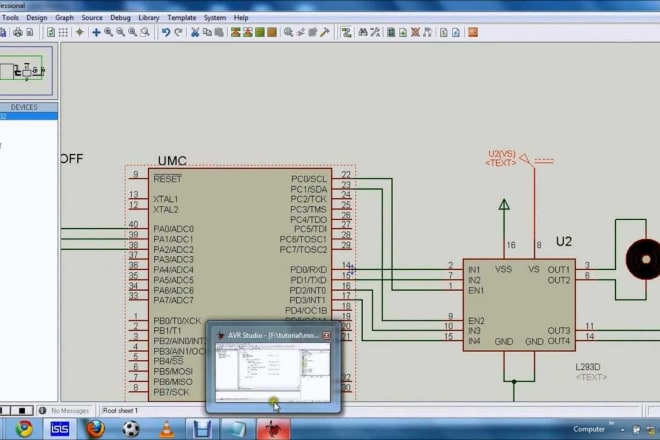Toggle the grid dots display
660x440 pixels.
click(63, 32)
